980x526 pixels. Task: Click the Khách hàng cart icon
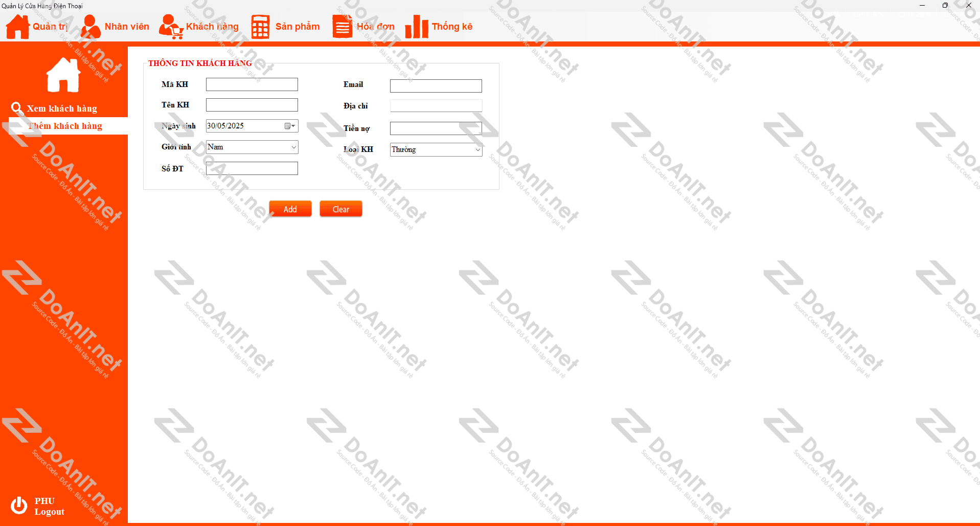click(x=171, y=27)
